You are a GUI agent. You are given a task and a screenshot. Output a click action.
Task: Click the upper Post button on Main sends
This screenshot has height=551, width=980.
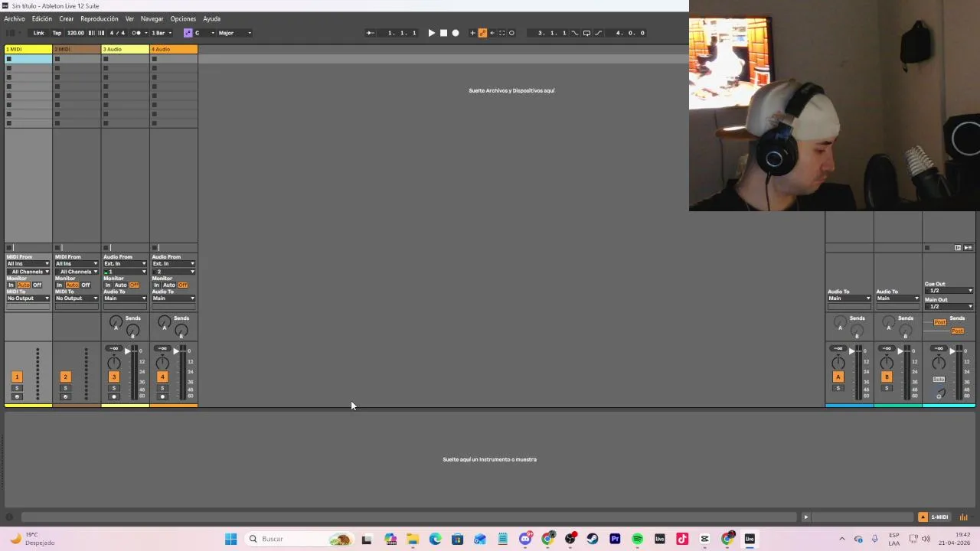[x=940, y=322]
